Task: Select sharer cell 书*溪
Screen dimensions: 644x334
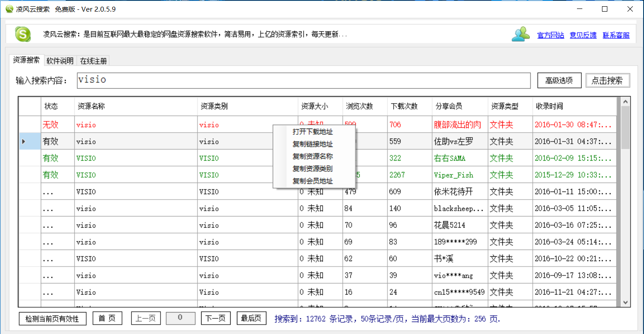Action: [x=460, y=259]
